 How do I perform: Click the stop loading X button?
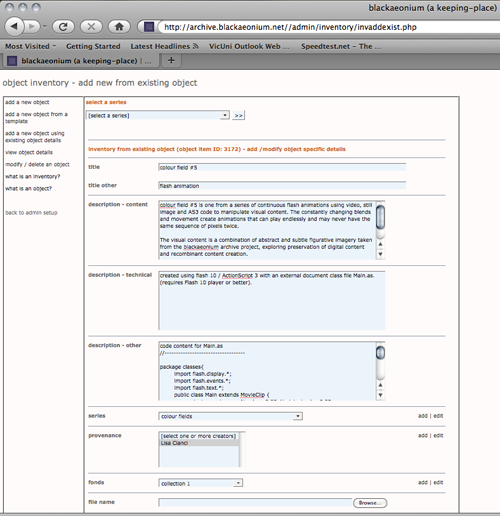pos(91,27)
